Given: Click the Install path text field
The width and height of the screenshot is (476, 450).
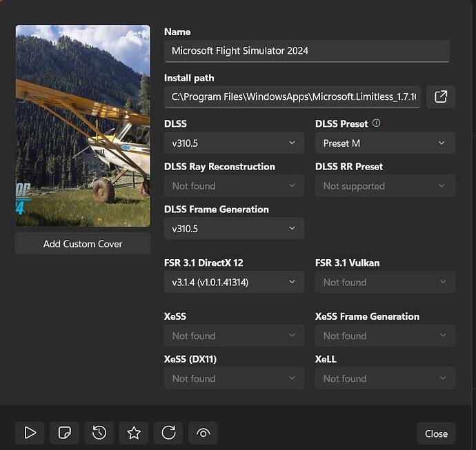Looking at the screenshot, I should 292,97.
